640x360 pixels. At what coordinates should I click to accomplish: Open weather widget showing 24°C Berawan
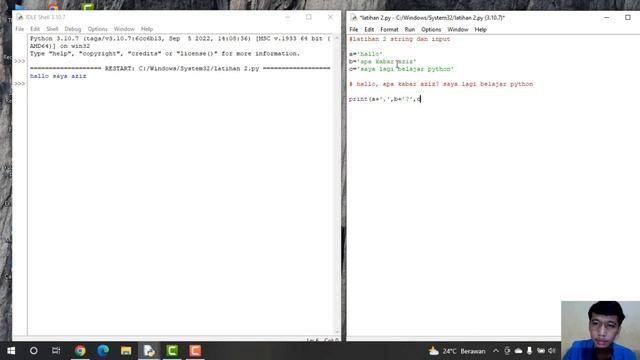[x=457, y=351]
